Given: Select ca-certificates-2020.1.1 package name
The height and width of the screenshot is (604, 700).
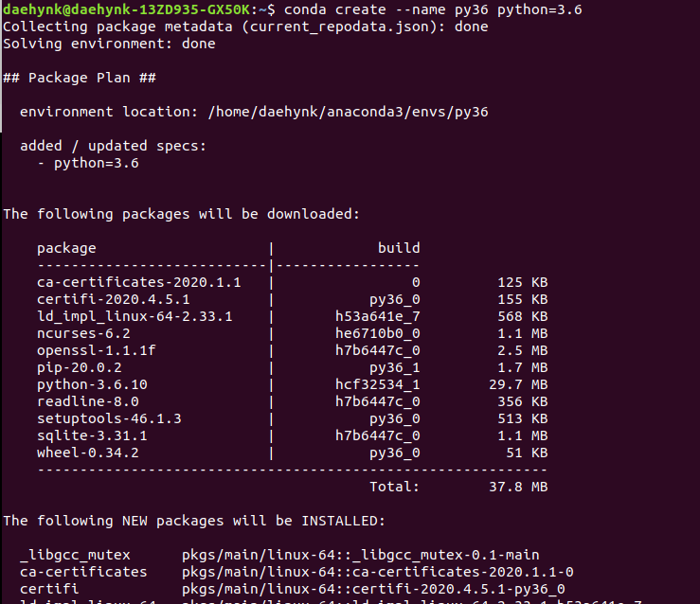Looking at the screenshot, I should coord(139,282).
